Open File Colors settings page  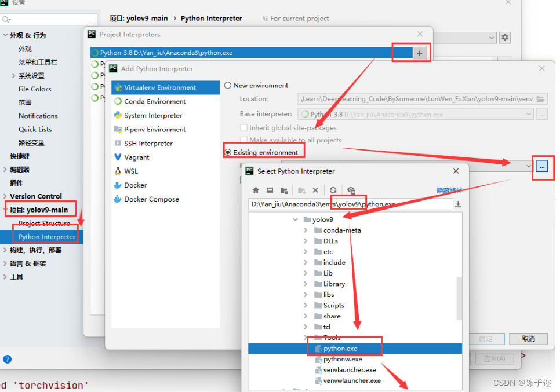[35, 89]
